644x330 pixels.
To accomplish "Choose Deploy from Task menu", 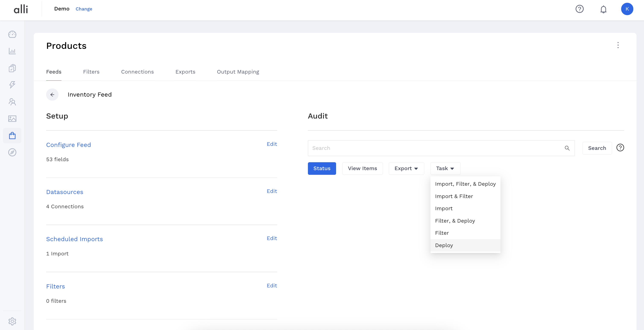I will pyautogui.click(x=444, y=245).
